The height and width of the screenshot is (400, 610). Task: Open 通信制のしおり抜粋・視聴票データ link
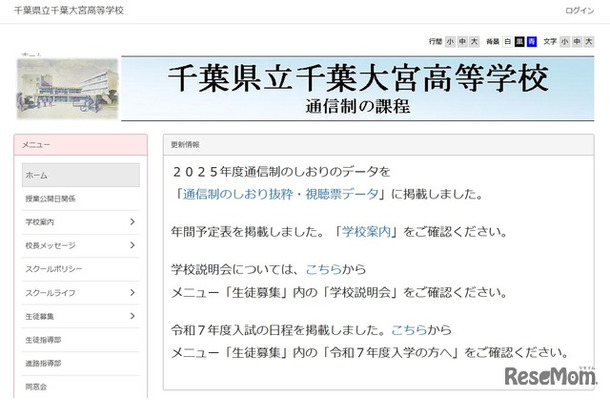[280, 194]
